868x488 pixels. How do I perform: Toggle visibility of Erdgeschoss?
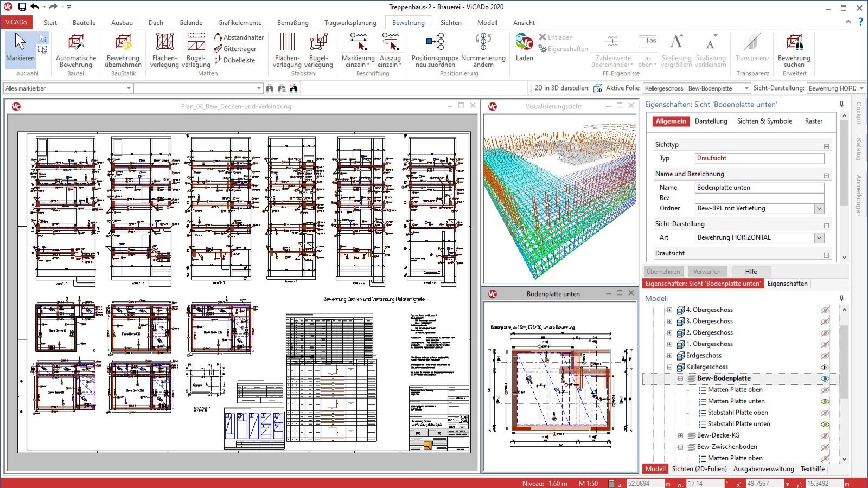(x=825, y=356)
